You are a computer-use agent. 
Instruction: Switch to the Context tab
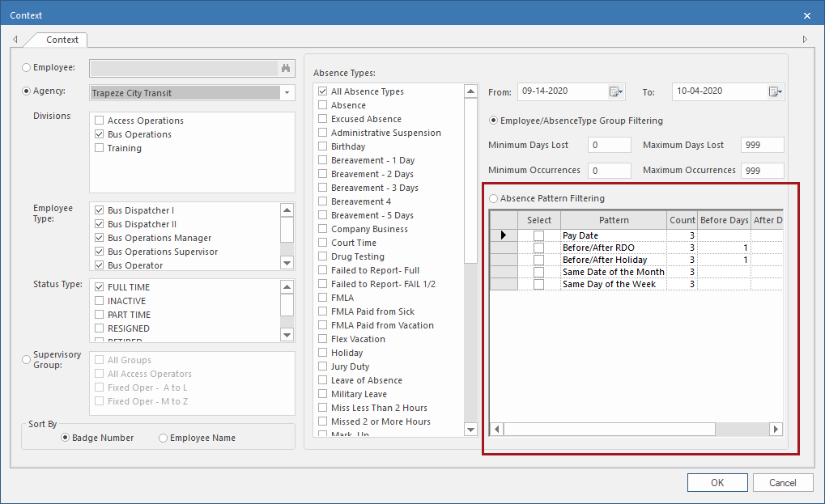coord(61,40)
